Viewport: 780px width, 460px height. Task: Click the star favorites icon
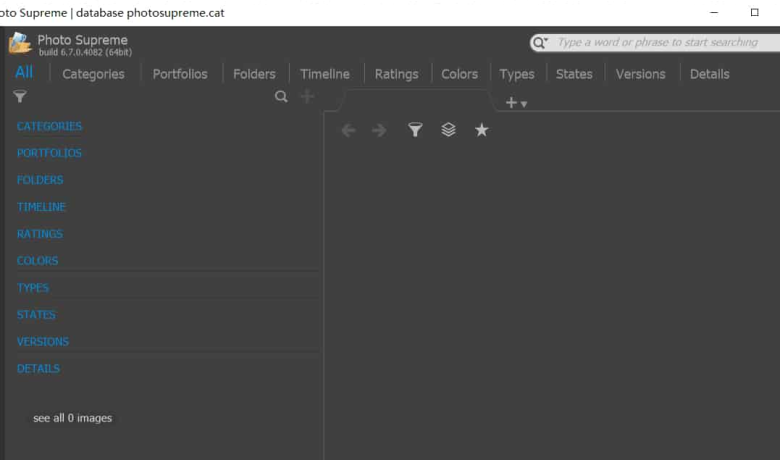[481, 130]
